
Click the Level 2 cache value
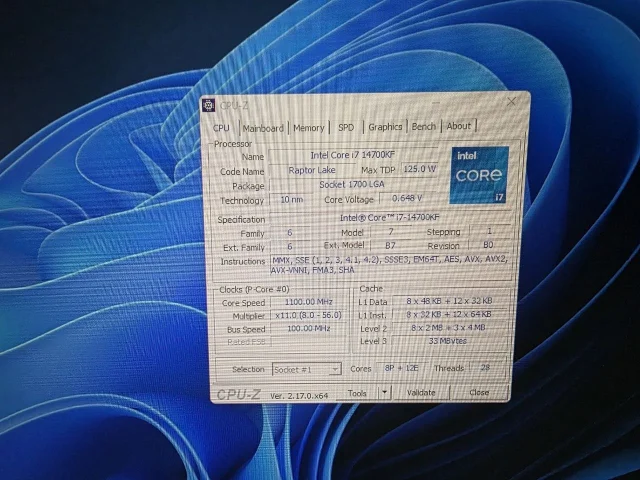[x=449, y=327]
